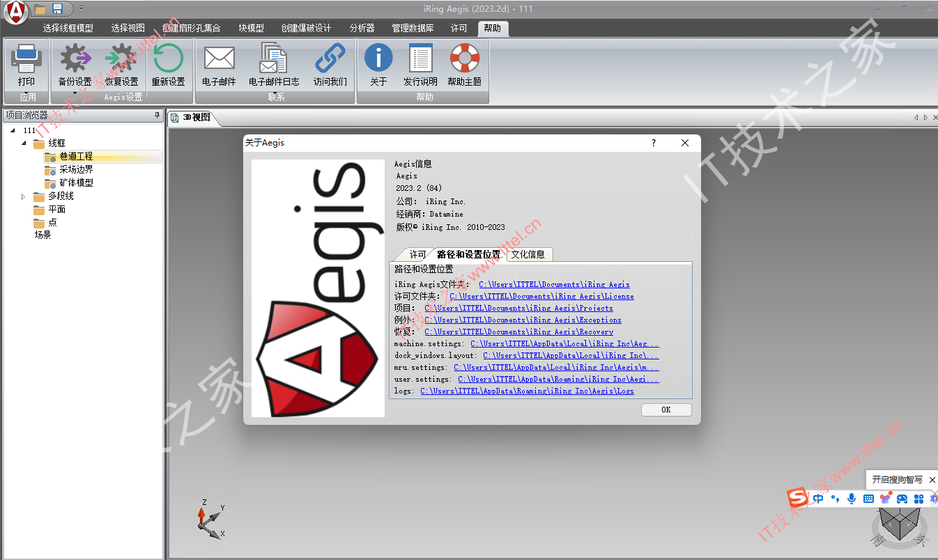Toggle the 项目浏览器 panel pin icon
The height and width of the screenshot is (560, 938).
tap(157, 116)
